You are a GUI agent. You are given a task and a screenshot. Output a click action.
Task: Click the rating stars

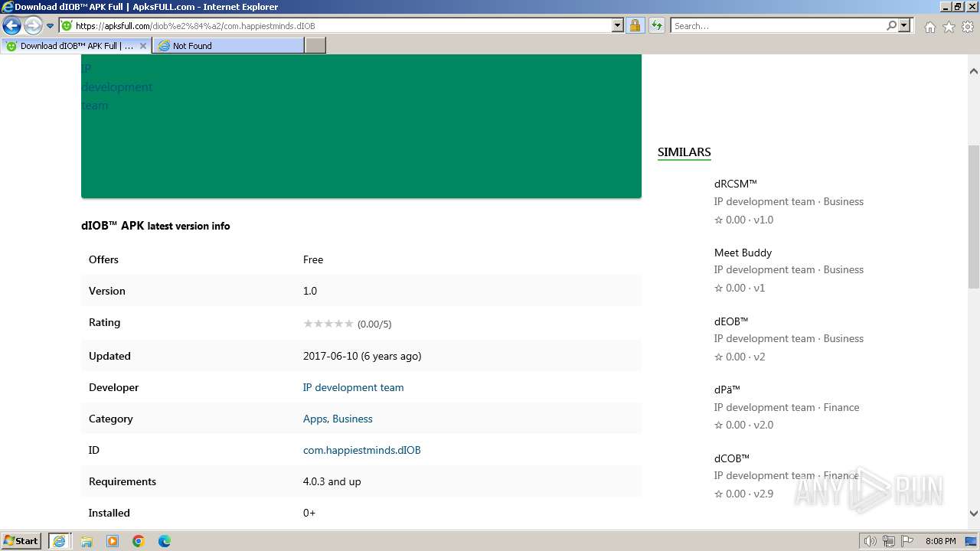328,324
